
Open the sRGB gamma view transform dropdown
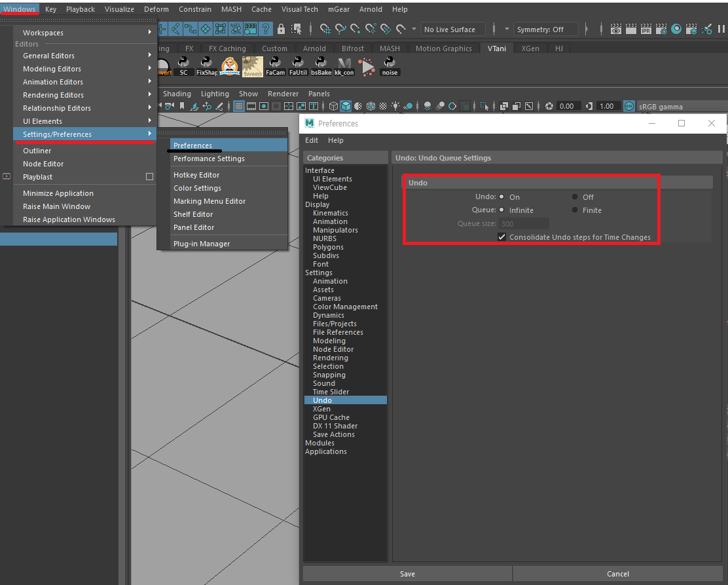coord(682,106)
